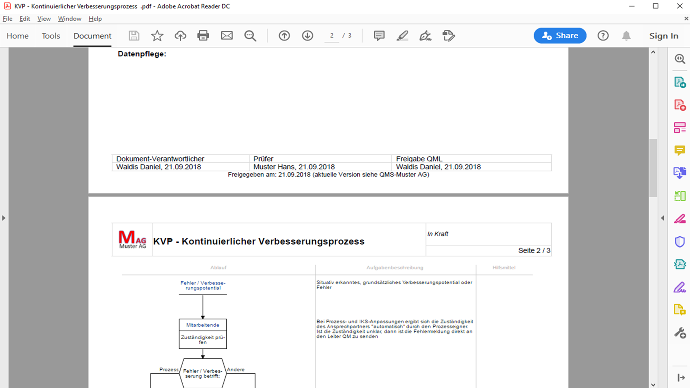Open Export PDF tool in sidebar

(x=680, y=82)
